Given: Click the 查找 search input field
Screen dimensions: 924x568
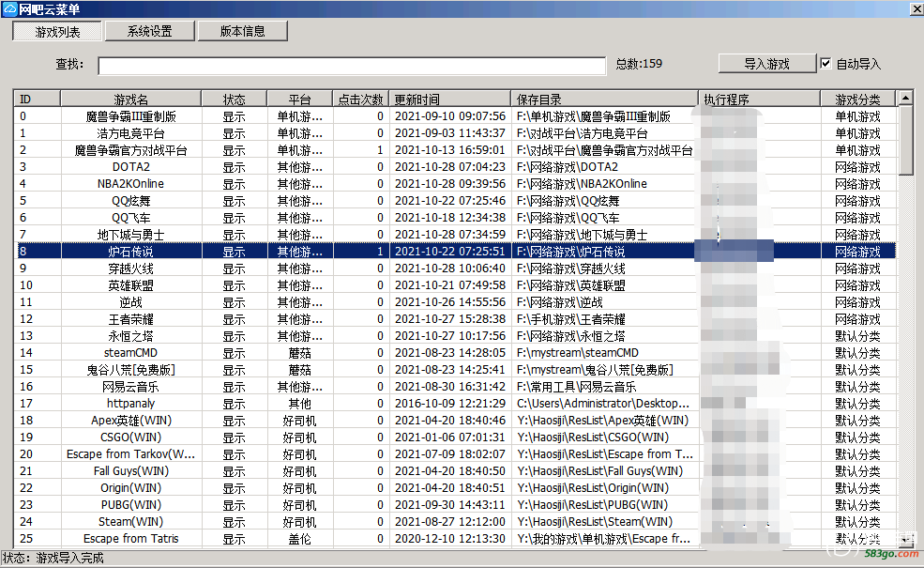Looking at the screenshot, I should pyautogui.click(x=352, y=66).
